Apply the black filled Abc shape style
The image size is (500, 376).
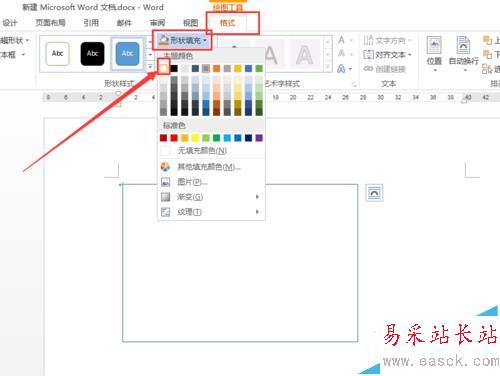coord(92,53)
